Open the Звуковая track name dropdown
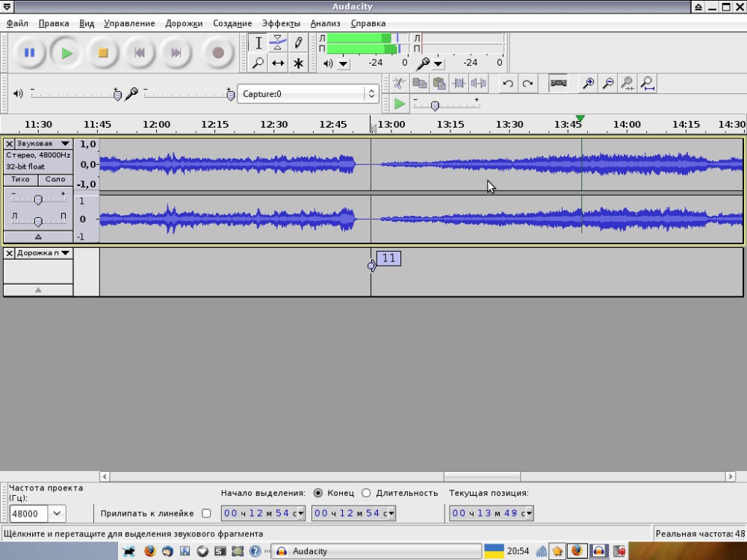 coord(65,143)
